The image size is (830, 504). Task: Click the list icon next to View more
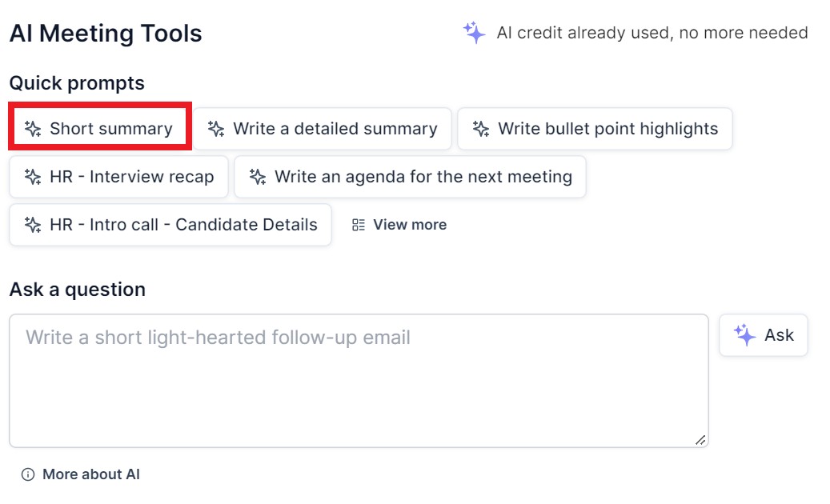359,225
